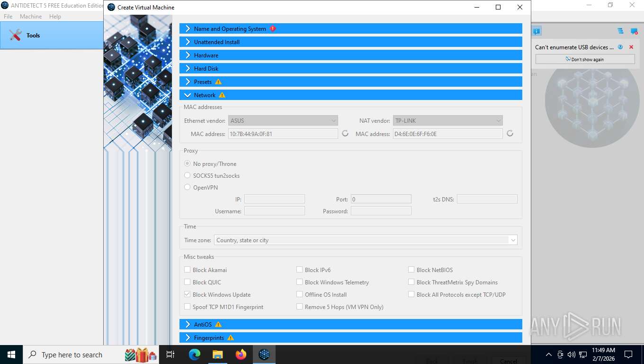Click the proxy Password field

click(x=381, y=211)
